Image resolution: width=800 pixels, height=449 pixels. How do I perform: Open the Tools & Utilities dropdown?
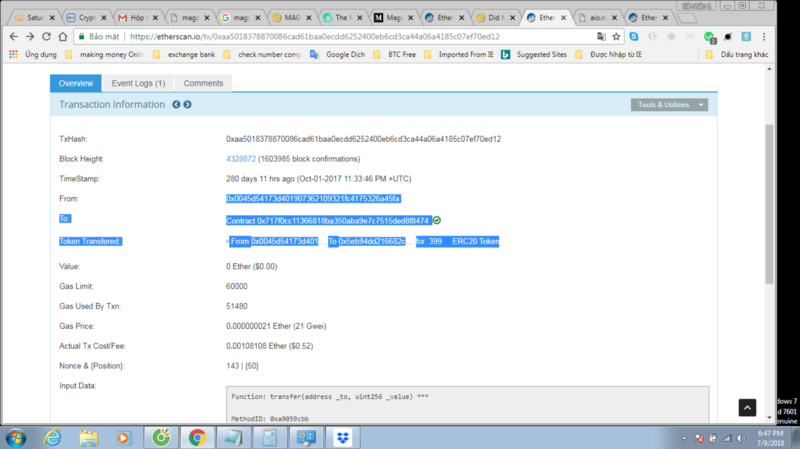(x=669, y=105)
